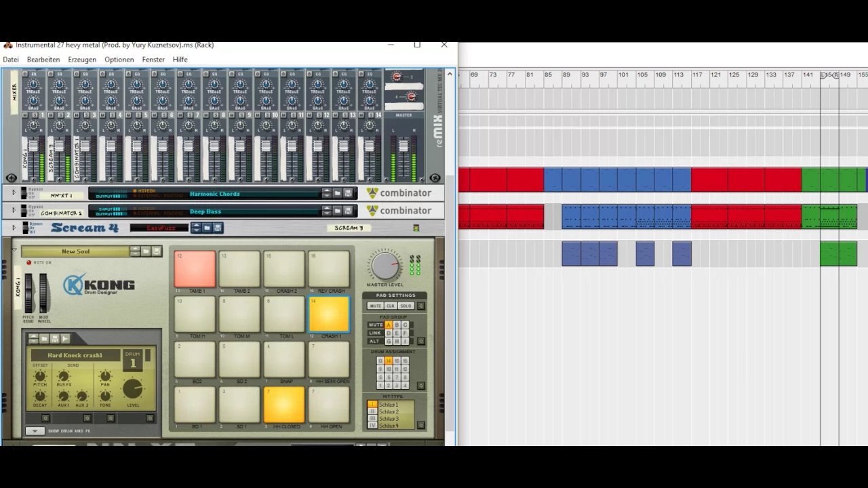This screenshot has height=488, width=868.
Task: Toggle EQ on mixer channel 1
Action: coord(25,74)
